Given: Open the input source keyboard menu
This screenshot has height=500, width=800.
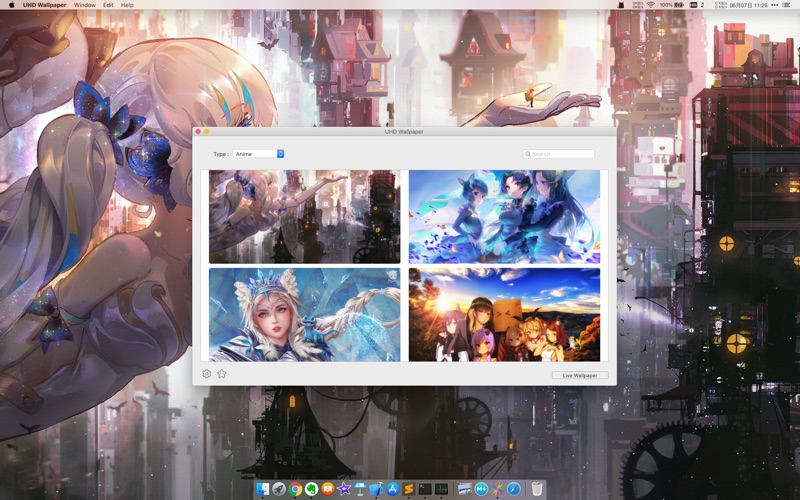Looking at the screenshot, I should [x=693, y=5].
